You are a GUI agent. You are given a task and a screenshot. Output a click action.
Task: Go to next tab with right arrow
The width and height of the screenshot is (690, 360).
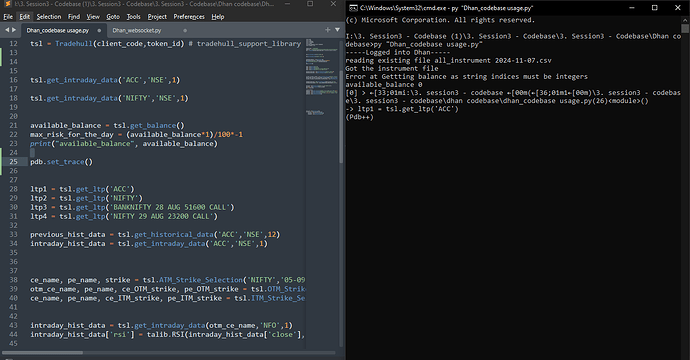(x=14, y=30)
